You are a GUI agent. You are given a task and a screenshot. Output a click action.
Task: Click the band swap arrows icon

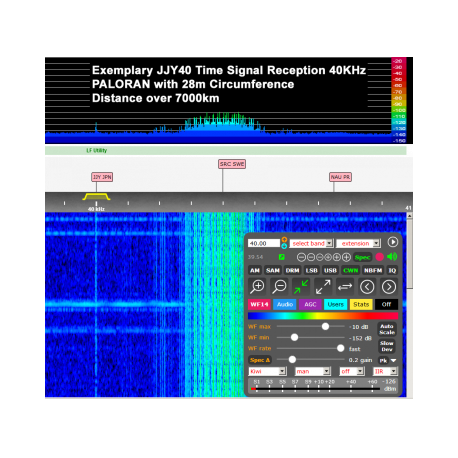click(x=345, y=287)
